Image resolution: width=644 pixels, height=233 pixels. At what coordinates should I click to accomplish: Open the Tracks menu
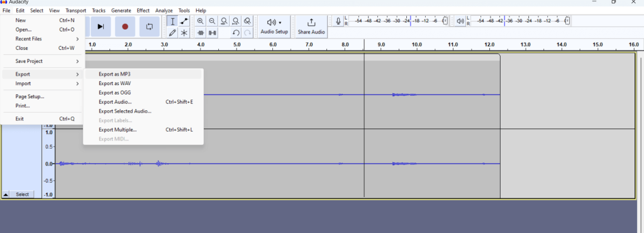tap(99, 10)
